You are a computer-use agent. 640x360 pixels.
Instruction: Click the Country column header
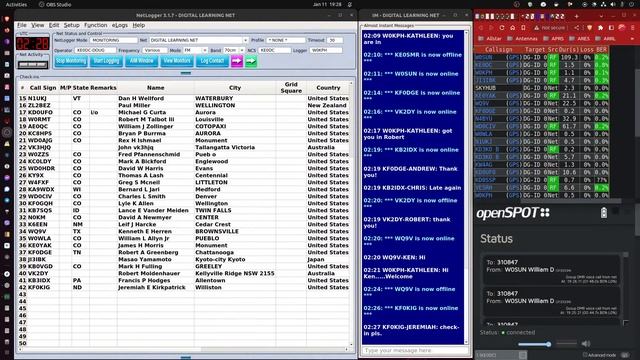pos(328,88)
